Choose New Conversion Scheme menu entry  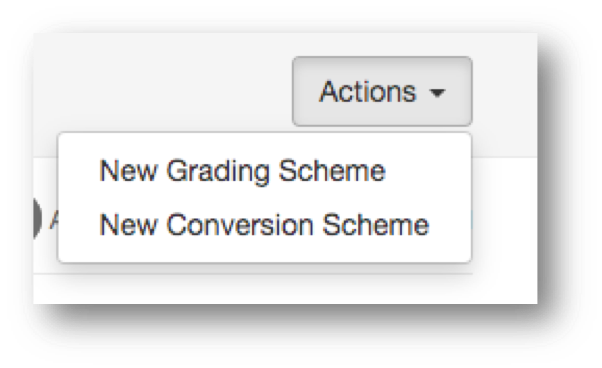(265, 225)
